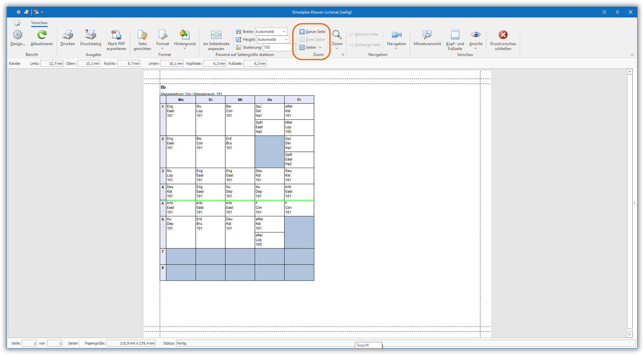This screenshot has height=355, width=644.
Task: Click the Aktualisieren refresh icon
Action: click(x=42, y=38)
